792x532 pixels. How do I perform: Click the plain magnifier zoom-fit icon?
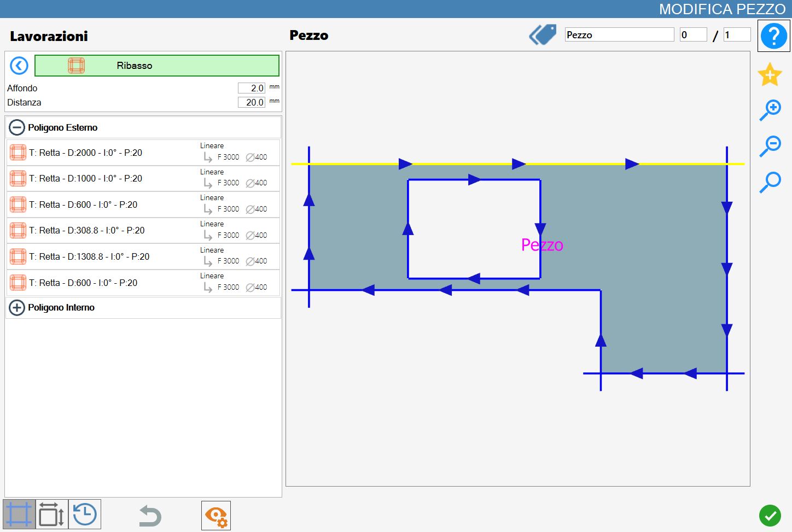[x=770, y=182]
